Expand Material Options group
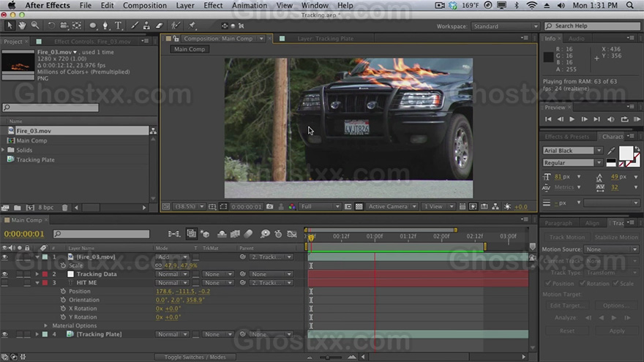 pos(46,325)
